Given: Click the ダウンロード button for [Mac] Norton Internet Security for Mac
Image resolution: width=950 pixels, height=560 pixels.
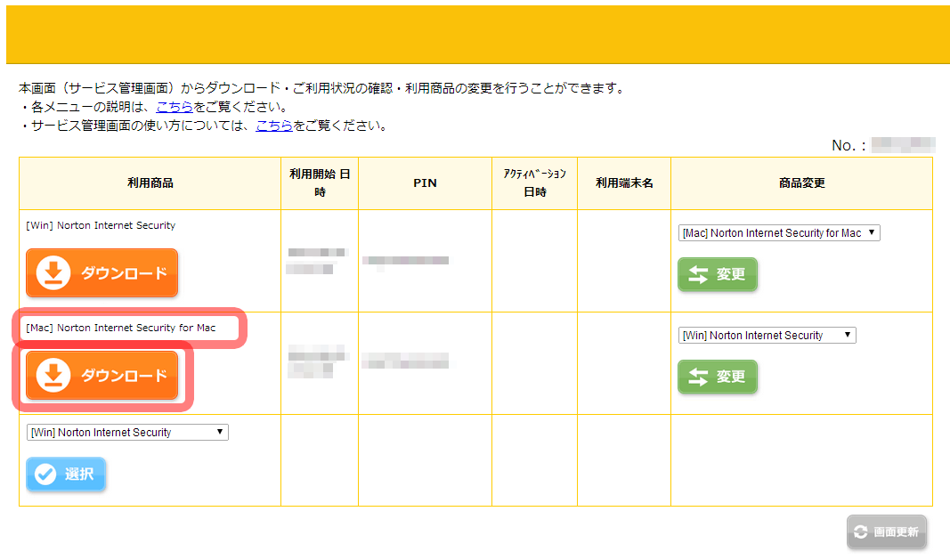Looking at the screenshot, I should (x=101, y=375).
